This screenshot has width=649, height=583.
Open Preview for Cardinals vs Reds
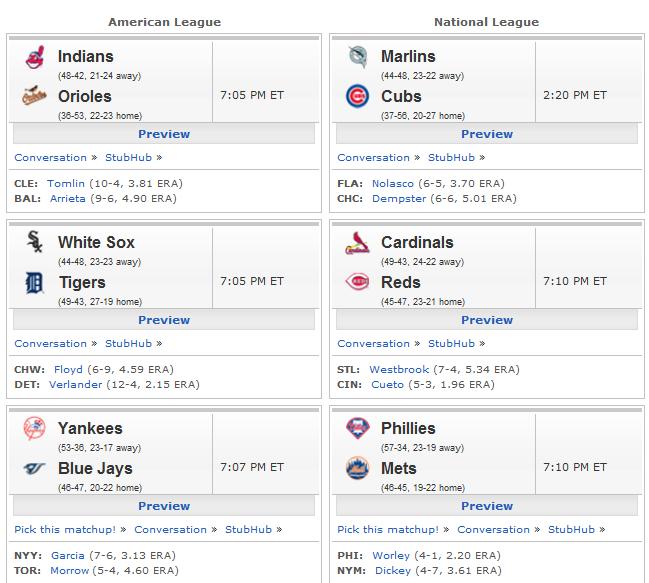(487, 320)
